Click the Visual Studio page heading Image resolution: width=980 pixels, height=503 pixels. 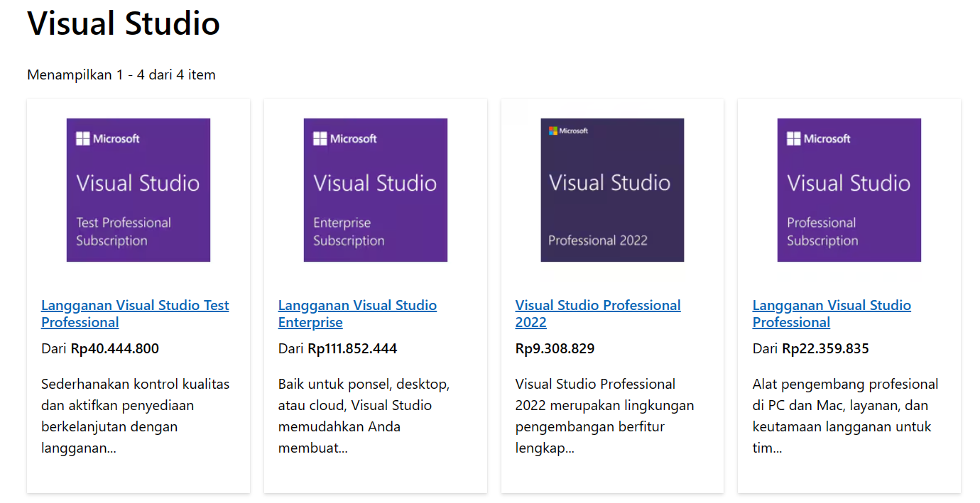(124, 23)
